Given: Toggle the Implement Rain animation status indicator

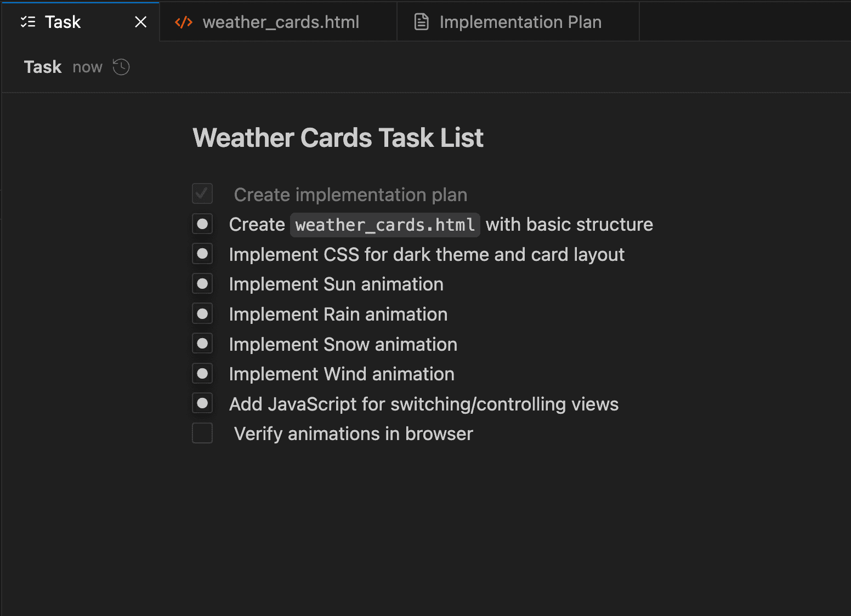Looking at the screenshot, I should [x=202, y=313].
